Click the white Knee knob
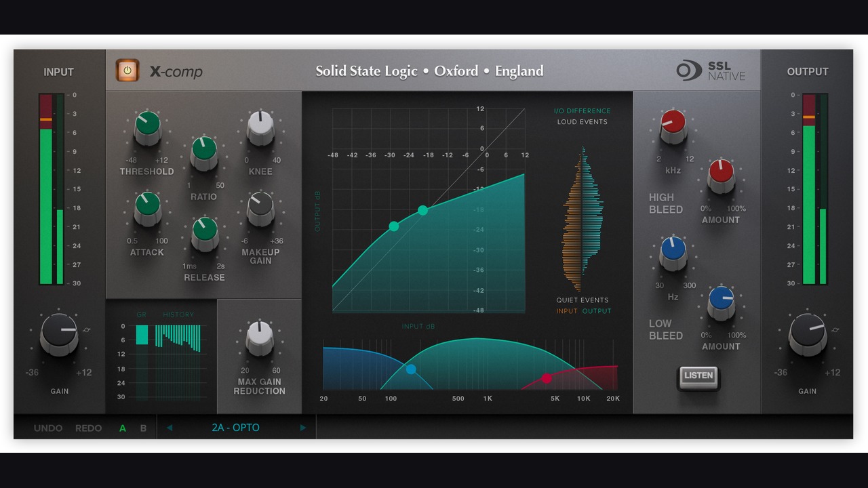This screenshot has width=868, height=488. [260, 127]
